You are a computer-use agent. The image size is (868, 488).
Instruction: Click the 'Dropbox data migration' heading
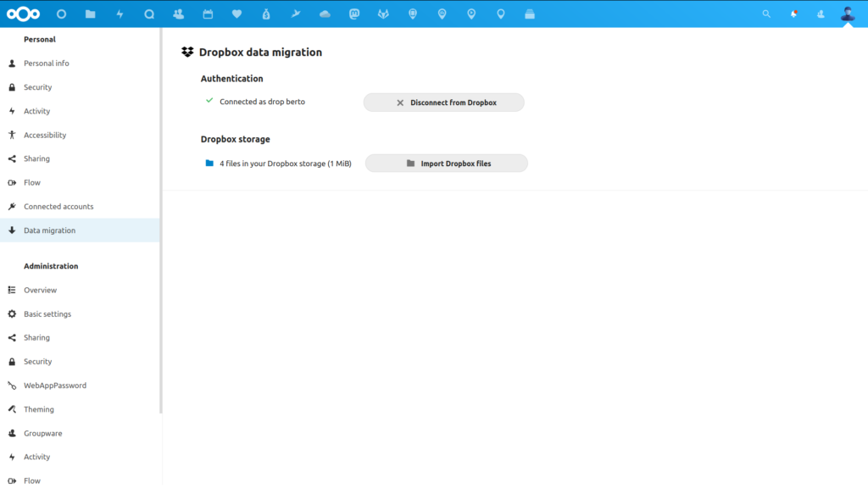tap(260, 52)
